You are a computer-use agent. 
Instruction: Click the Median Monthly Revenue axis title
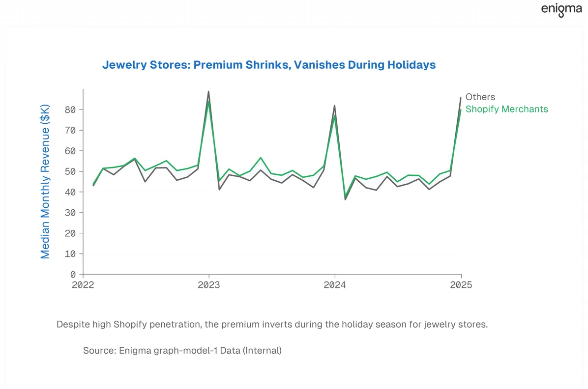coord(45,181)
